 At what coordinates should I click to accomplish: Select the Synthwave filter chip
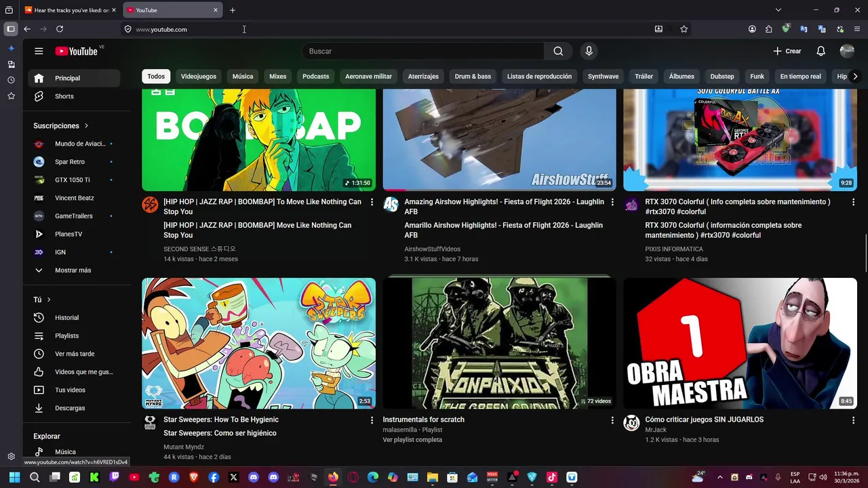coord(603,77)
